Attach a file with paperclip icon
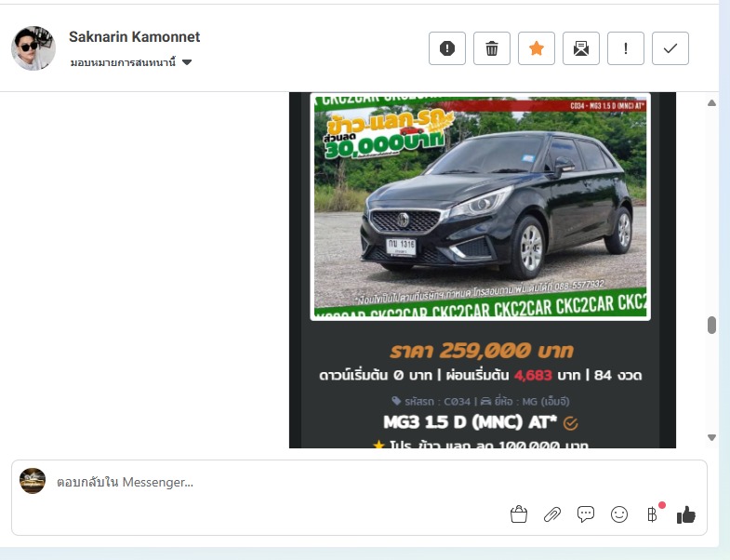730x560 pixels. pyautogui.click(x=552, y=514)
